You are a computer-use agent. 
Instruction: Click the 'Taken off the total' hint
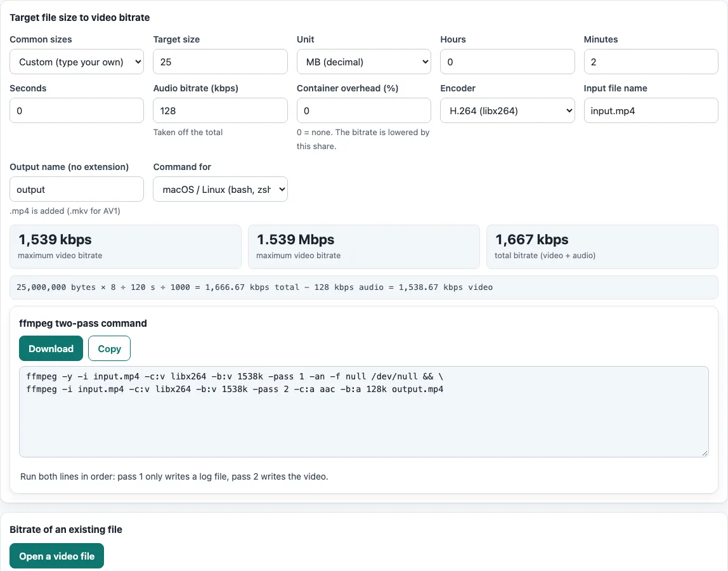[188, 133]
